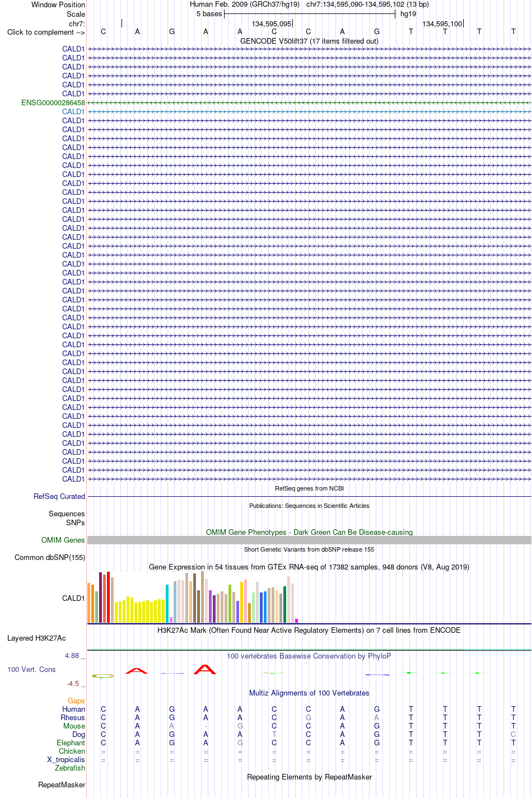Select the Dog alignment row label
Image resolution: width=532 pixels, height=798 pixels.
[78, 734]
